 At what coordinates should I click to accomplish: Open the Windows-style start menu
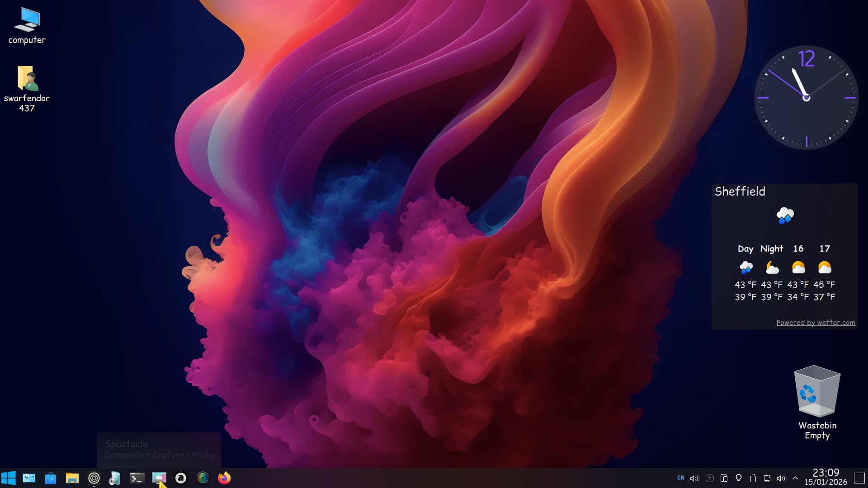(8, 478)
